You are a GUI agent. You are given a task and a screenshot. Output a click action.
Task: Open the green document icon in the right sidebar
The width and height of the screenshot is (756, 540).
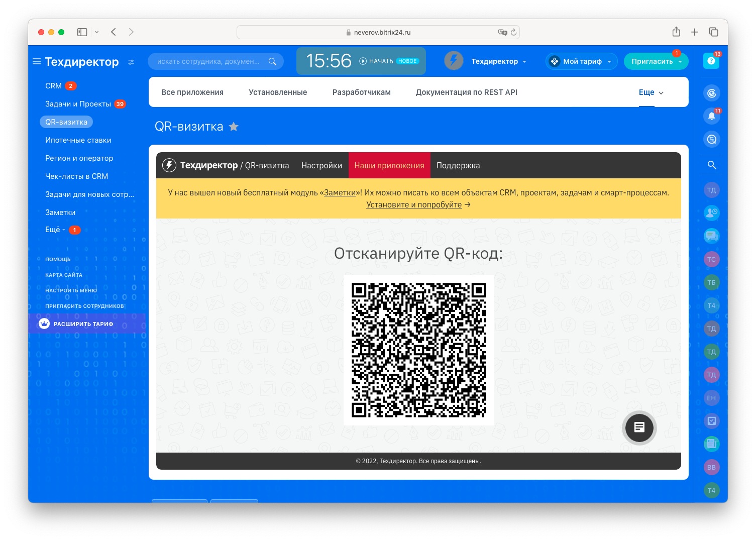click(x=711, y=444)
